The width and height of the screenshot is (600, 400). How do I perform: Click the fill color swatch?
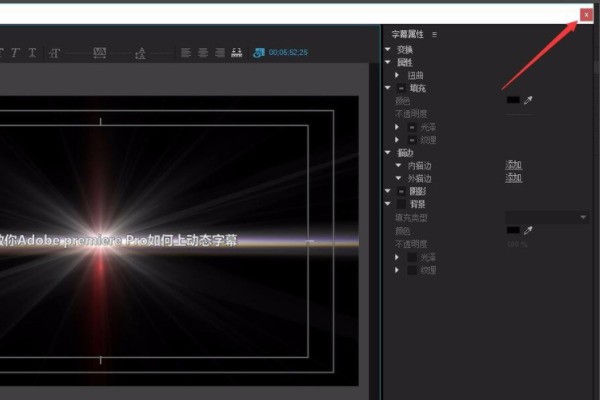pos(513,100)
